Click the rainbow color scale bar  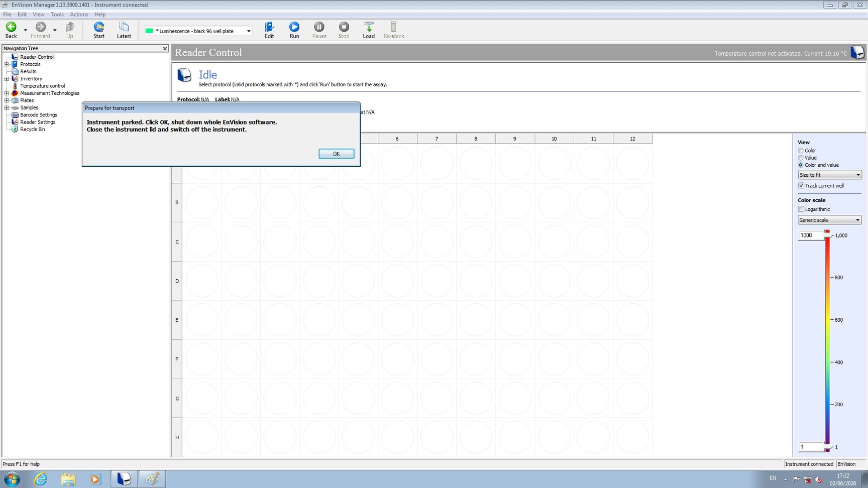click(827, 340)
